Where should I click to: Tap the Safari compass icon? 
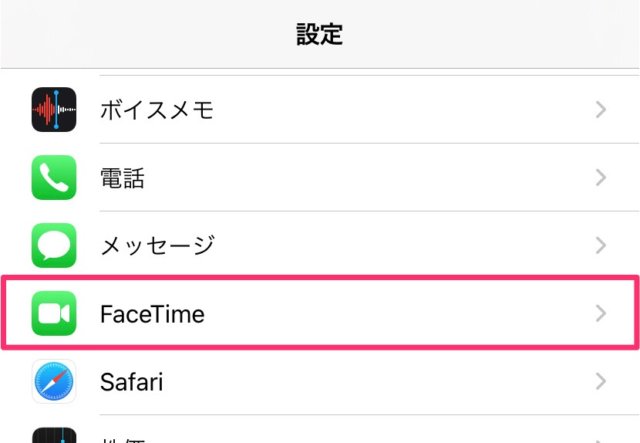pos(54,381)
